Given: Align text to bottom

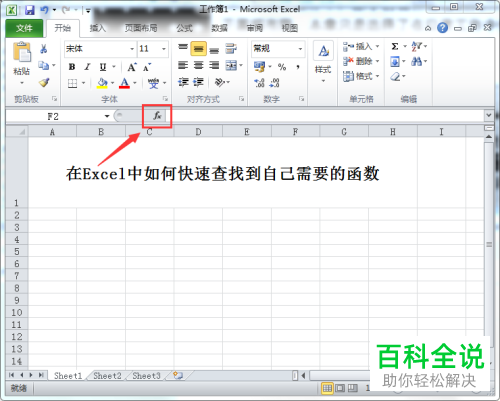Looking at the screenshot, I should pyautogui.click(x=214, y=50).
